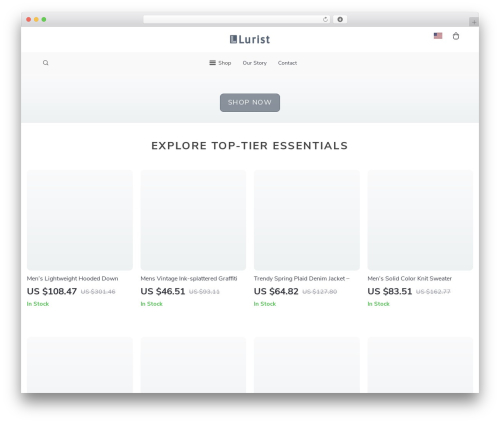This screenshot has width=500, height=423.
Task: Click the green maximize window button
Action: click(44, 19)
